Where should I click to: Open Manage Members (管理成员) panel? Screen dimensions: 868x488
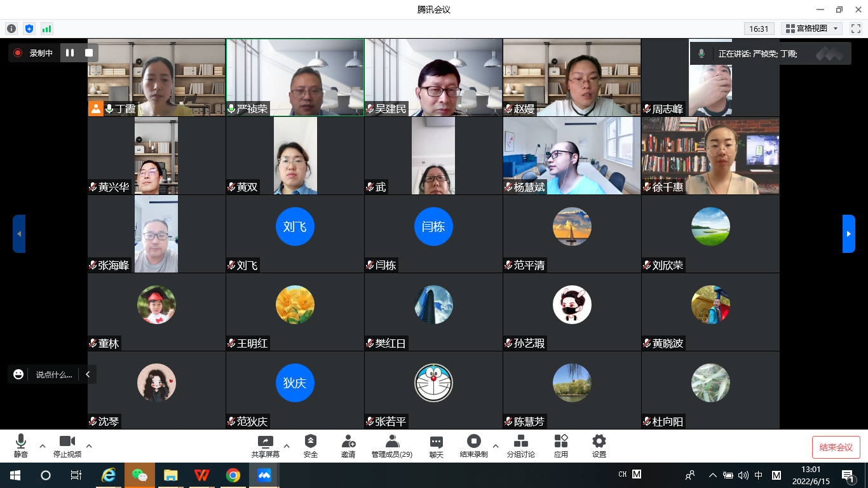[x=392, y=445]
